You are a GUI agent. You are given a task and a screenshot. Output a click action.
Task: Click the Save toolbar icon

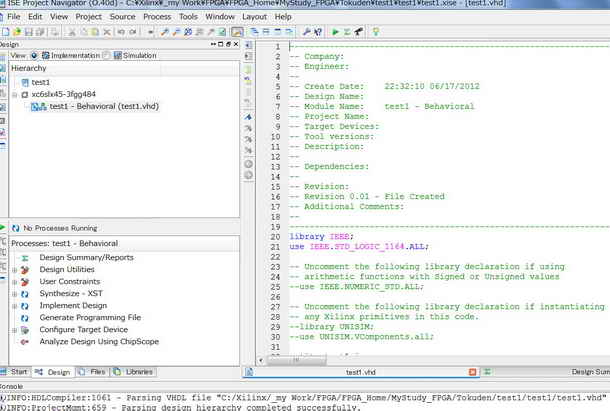pyautogui.click(x=28, y=32)
